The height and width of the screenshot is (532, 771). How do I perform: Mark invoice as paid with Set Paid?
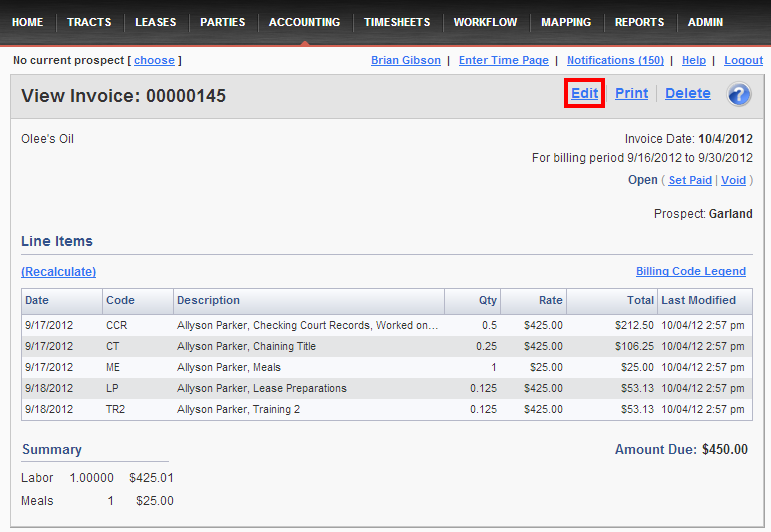click(690, 180)
